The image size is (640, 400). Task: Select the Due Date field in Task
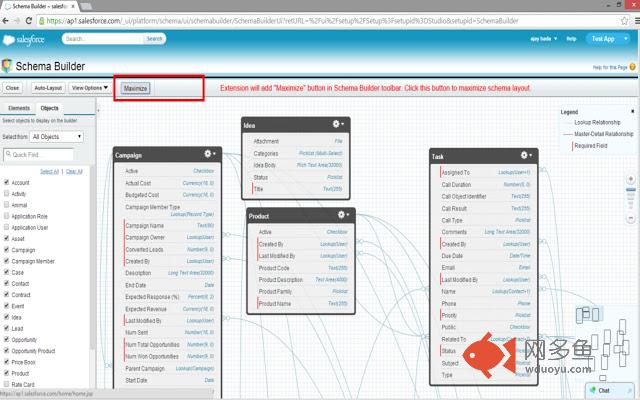point(486,256)
